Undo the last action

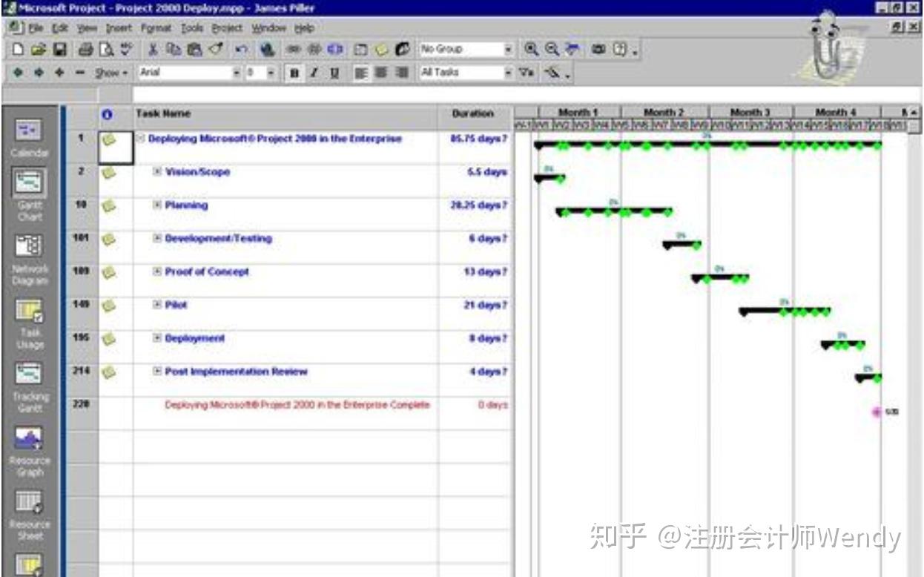coord(241,49)
